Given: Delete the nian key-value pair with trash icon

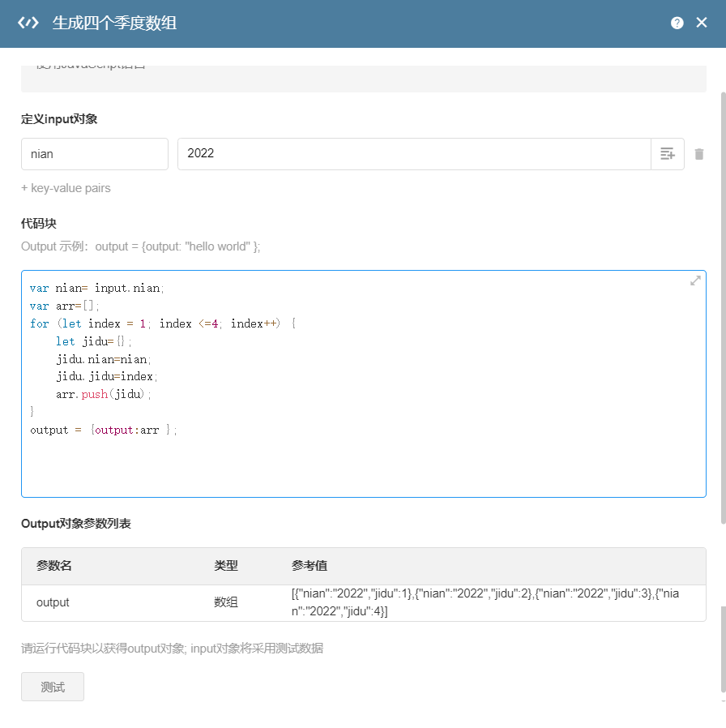Looking at the screenshot, I should point(699,154).
